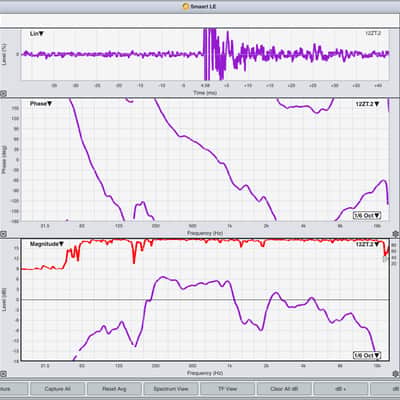Click the 4.58 delay time marker label
Viewport: 400px width, 400px height.
coord(205,86)
